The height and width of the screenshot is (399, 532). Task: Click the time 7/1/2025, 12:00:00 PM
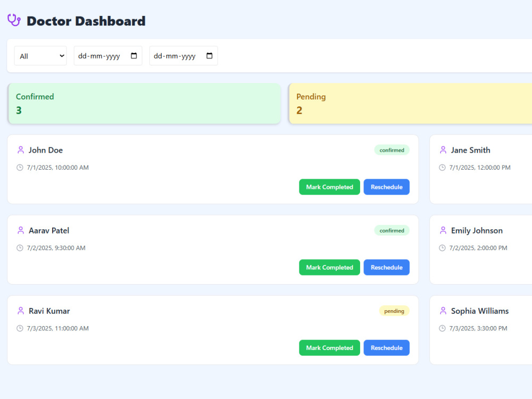[480, 168]
